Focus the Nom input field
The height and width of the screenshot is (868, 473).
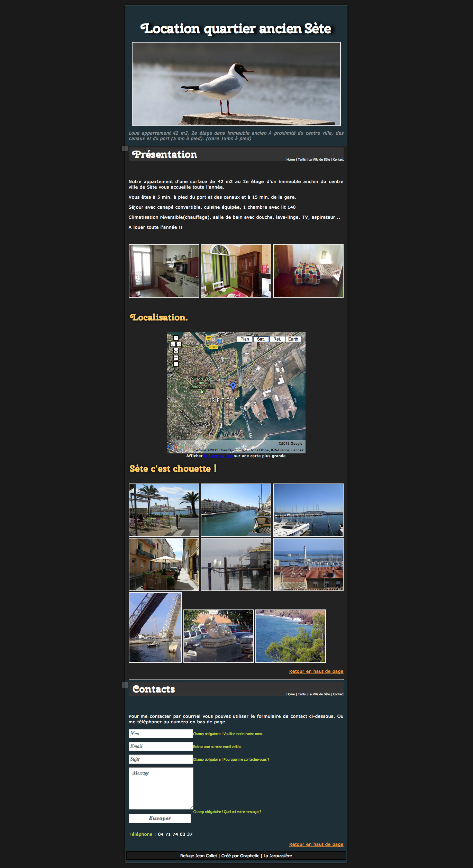point(161,733)
